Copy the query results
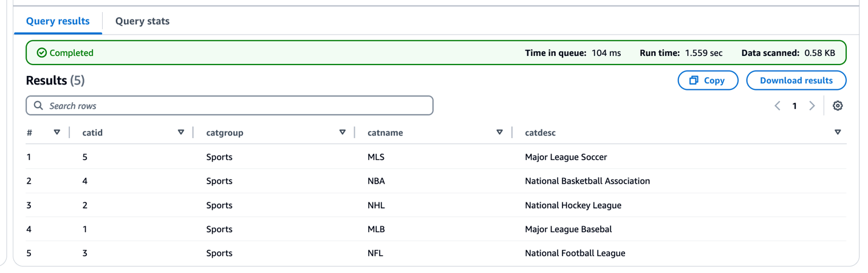This screenshot has width=868, height=273. coord(708,80)
